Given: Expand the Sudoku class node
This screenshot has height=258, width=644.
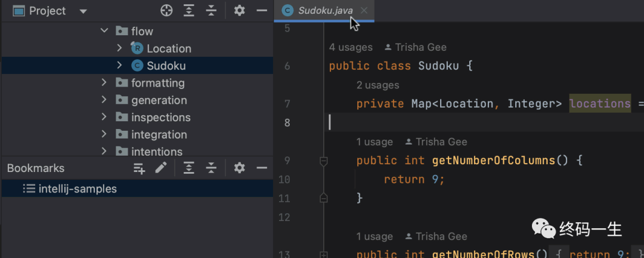Looking at the screenshot, I should tap(119, 66).
